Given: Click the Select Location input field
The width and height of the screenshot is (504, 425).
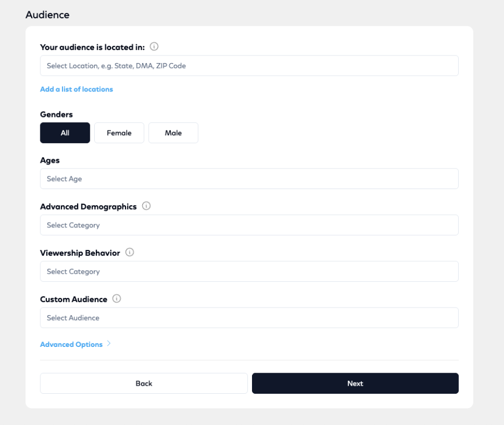Looking at the screenshot, I should pyautogui.click(x=249, y=66).
